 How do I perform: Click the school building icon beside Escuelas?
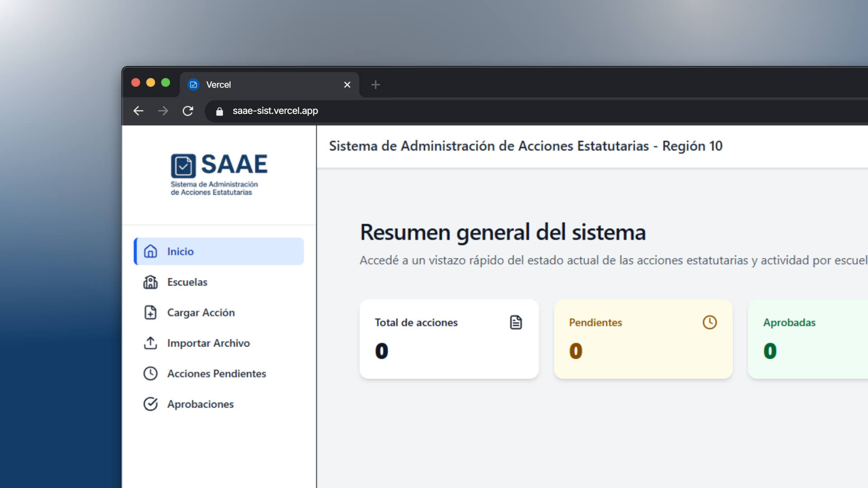tap(151, 282)
